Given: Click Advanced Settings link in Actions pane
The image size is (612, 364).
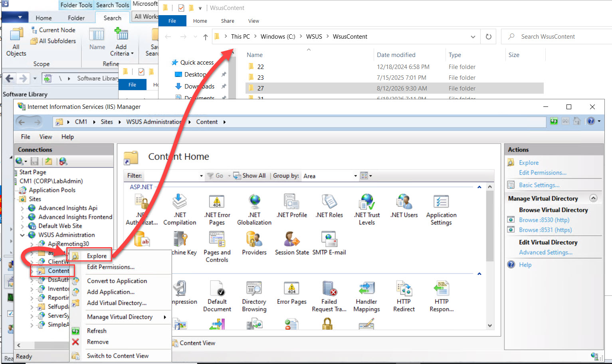Looking at the screenshot, I should click(546, 252).
